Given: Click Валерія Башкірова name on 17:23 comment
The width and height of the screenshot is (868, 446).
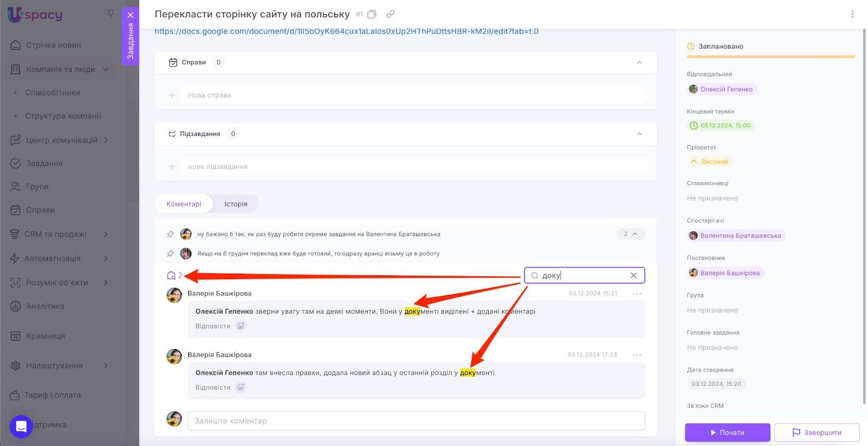Looking at the screenshot, I should (220, 355).
